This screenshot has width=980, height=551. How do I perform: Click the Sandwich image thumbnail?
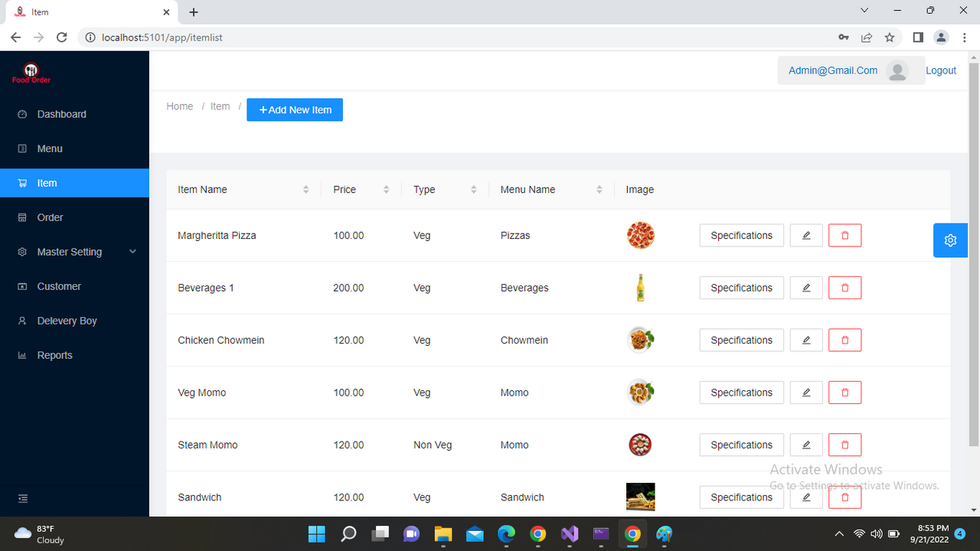coord(640,497)
